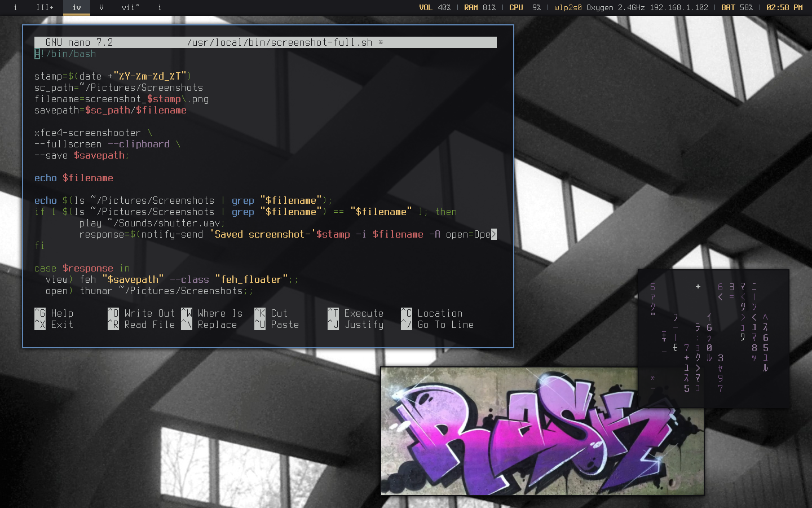Image resolution: width=812 pixels, height=508 pixels.
Task: Click the VOL 40% volume indicator
Action: click(435, 7)
